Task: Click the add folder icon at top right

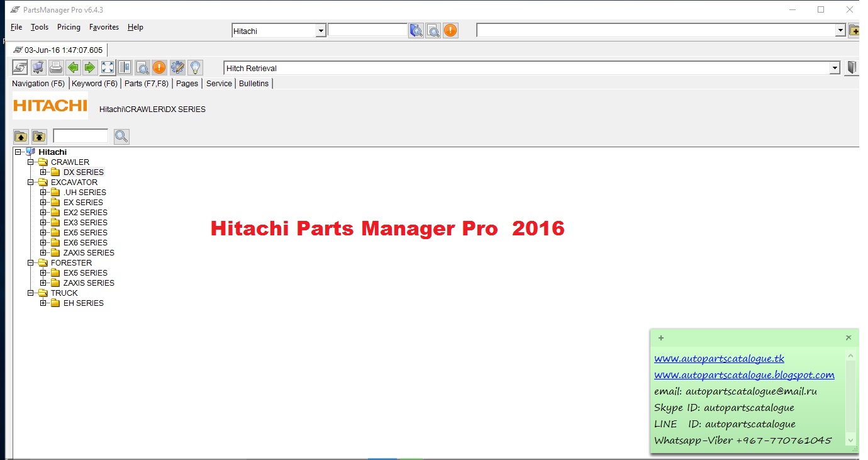Action: [854, 30]
